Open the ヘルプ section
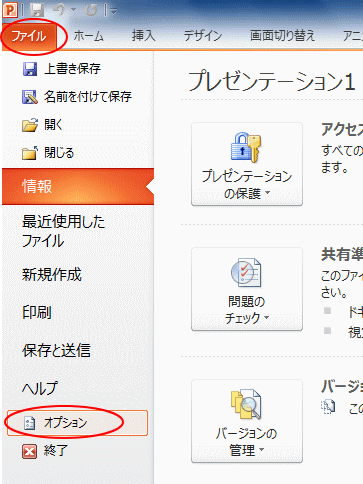Screen dimensions: 363x484 point(40,388)
